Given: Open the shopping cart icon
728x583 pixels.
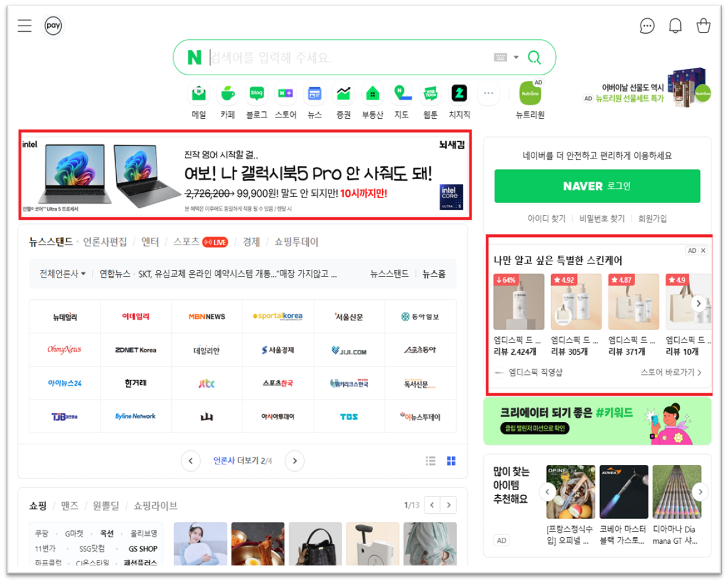Looking at the screenshot, I should 704,26.
